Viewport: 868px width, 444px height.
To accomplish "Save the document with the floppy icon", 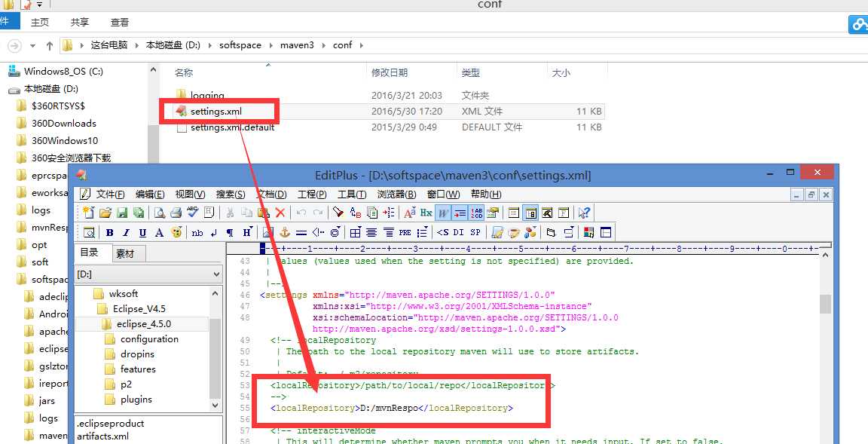I will click(x=122, y=213).
